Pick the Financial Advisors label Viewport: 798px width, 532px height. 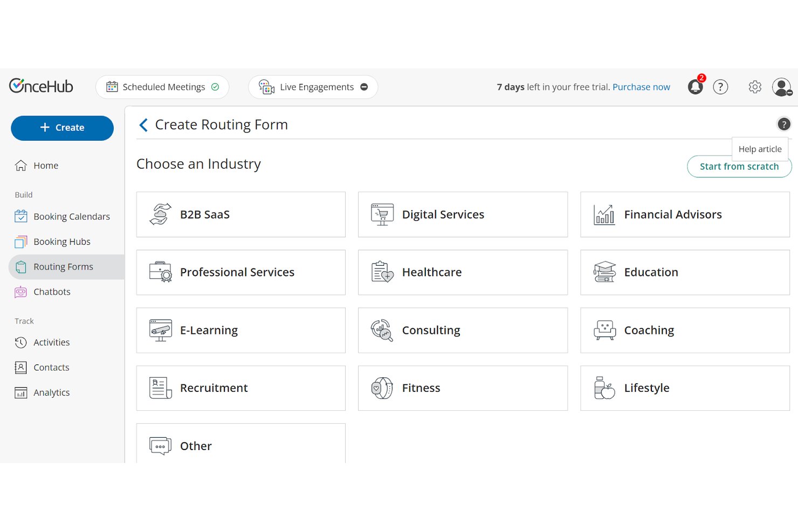673,215
